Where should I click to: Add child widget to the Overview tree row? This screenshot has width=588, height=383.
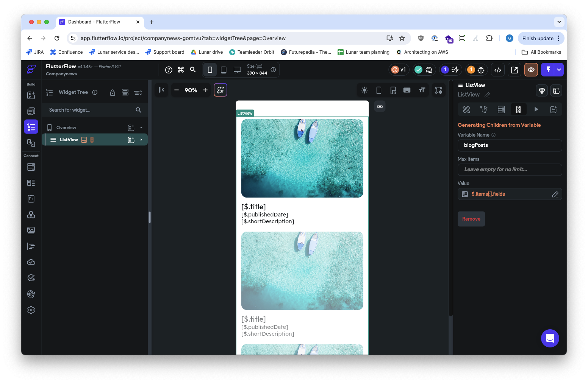pyautogui.click(x=131, y=128)
